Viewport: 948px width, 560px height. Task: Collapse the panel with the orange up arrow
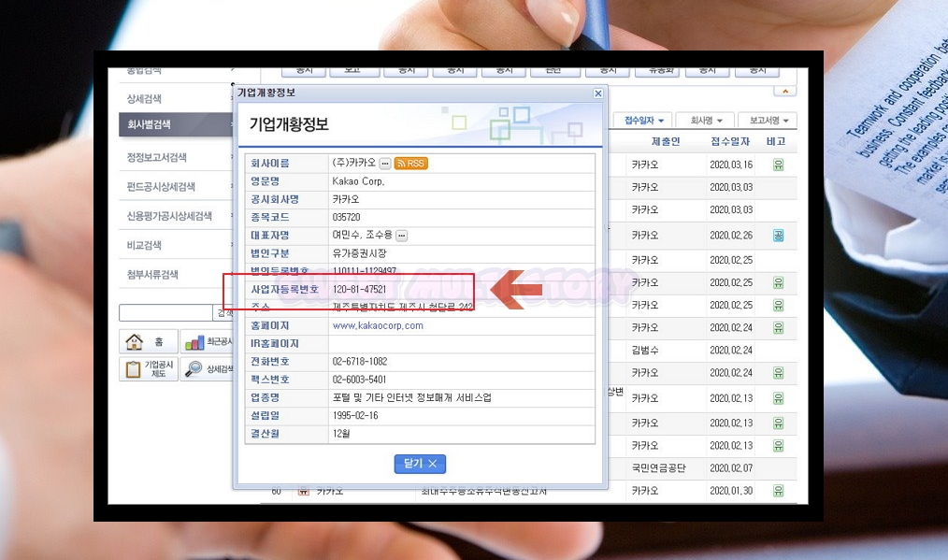(x=784, y=92)
